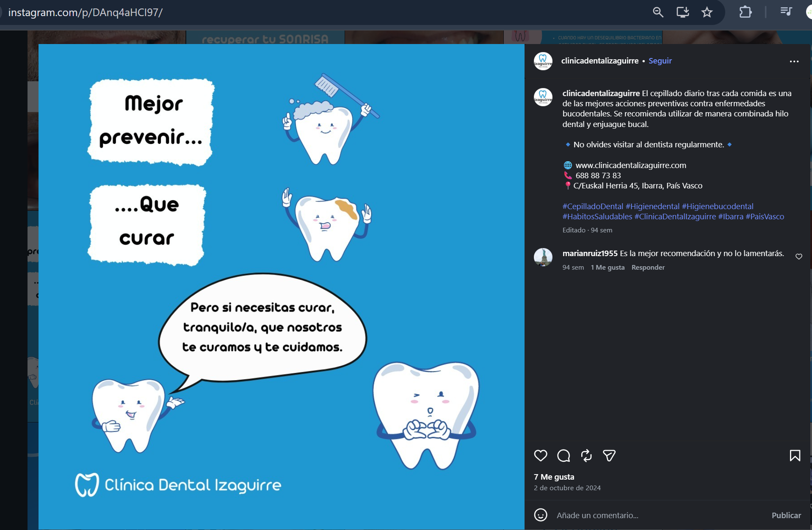Click the phone number 688 88 73 83
The width and height of the screenshot is (812, 530).
(x=598, y=175)
